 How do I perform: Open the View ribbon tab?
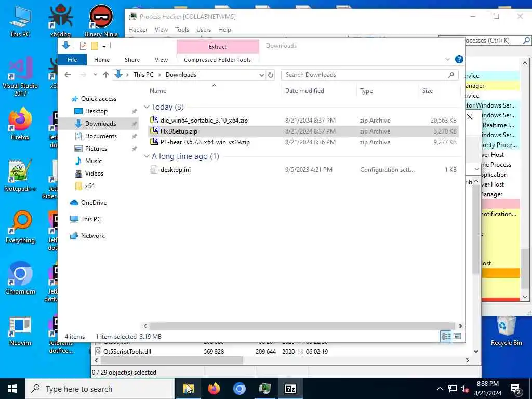[x=161, y=60]
